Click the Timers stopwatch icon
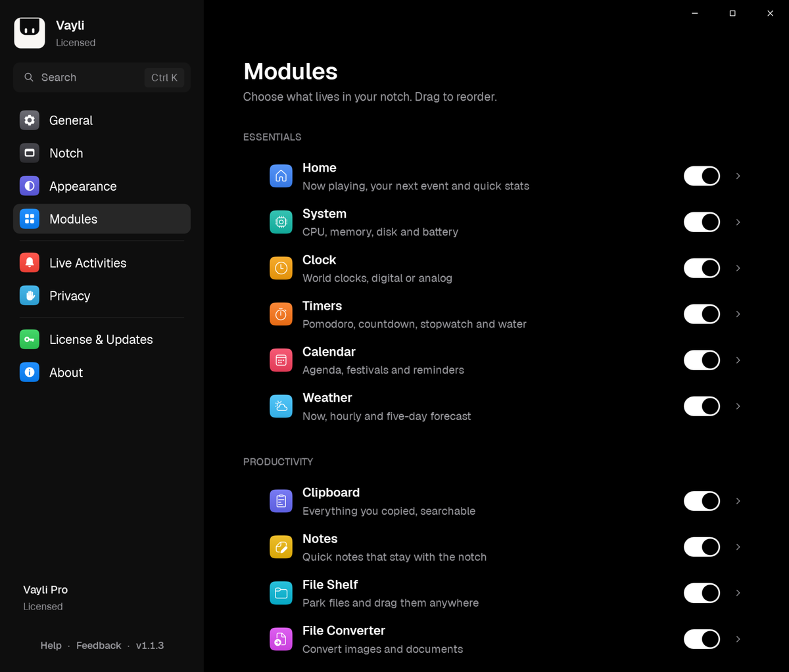 tap(281, 314)
